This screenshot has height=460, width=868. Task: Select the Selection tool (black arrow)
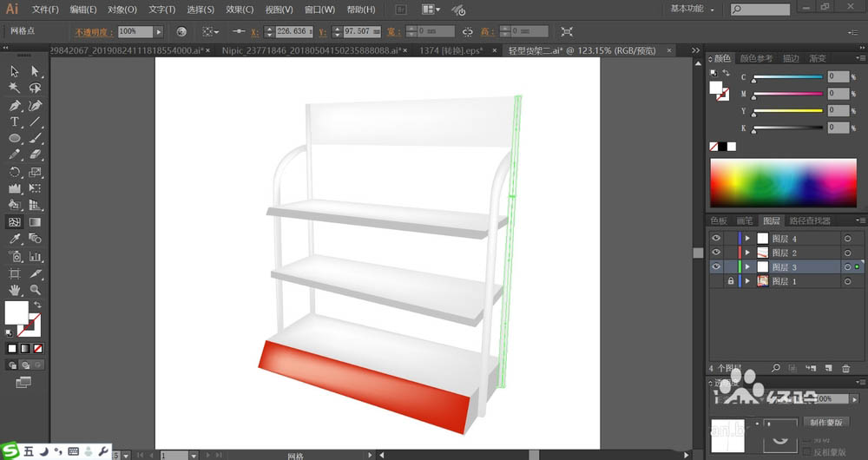point(15,71)
